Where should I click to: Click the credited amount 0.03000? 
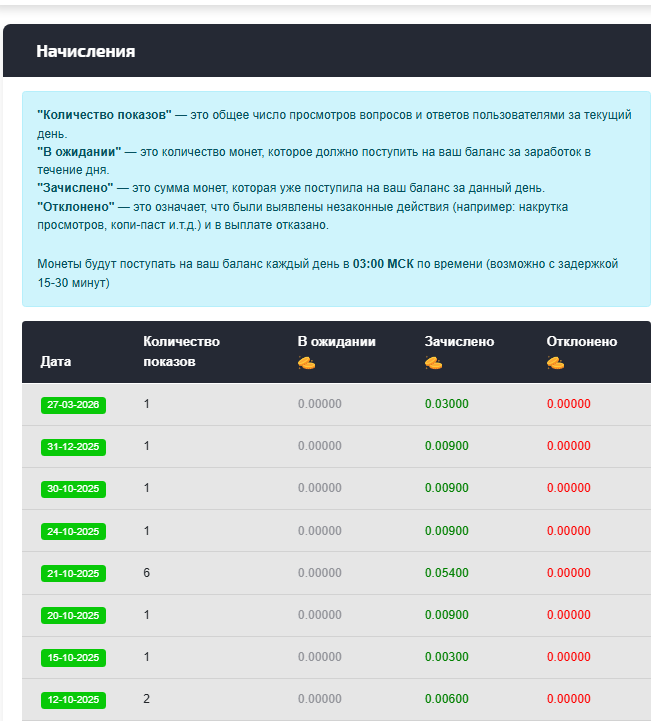point(447,404)
